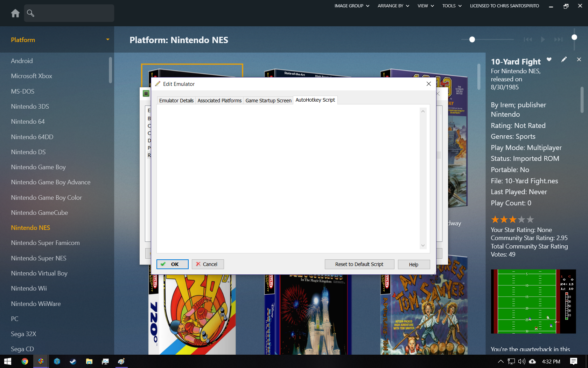Image resolution: width=588 pixels, height=368 pixels.
Task: Open Google Chrome from taskbar
Action: (x=24, y=361)
